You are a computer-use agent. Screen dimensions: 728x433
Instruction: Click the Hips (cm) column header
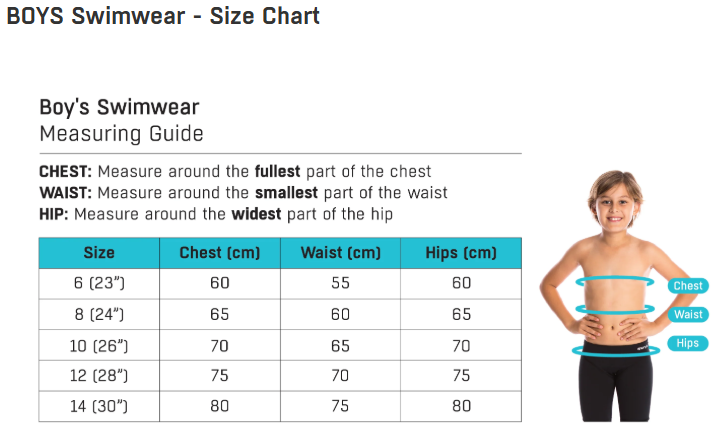[460, 253]
